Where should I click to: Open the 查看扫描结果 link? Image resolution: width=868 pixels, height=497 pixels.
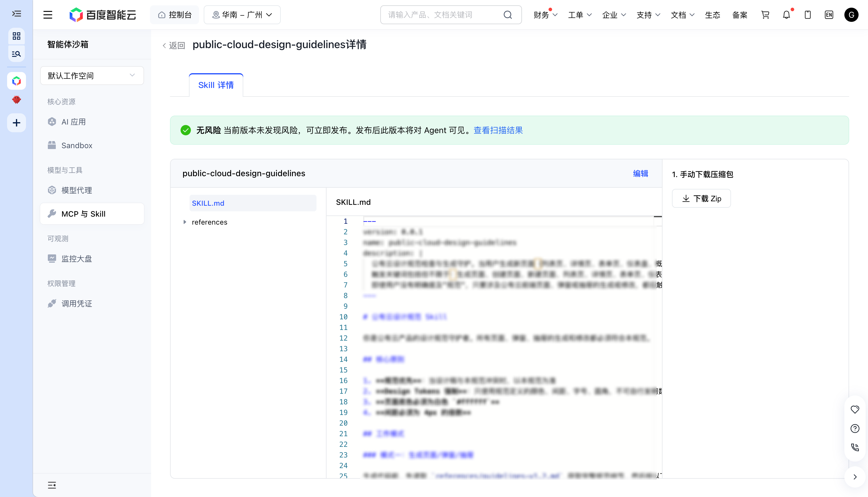(x=498, y=130)
